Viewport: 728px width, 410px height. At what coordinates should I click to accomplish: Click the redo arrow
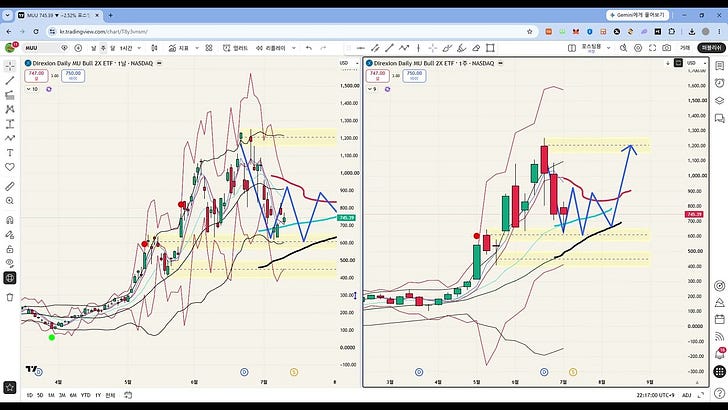click(324, 48)
